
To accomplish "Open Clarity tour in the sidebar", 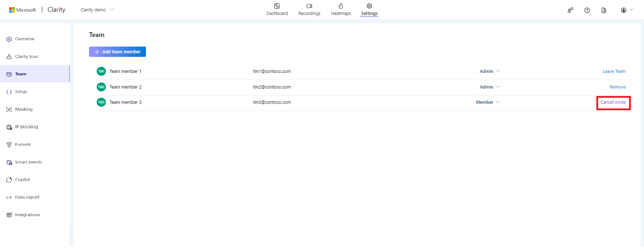I will 35,57.
